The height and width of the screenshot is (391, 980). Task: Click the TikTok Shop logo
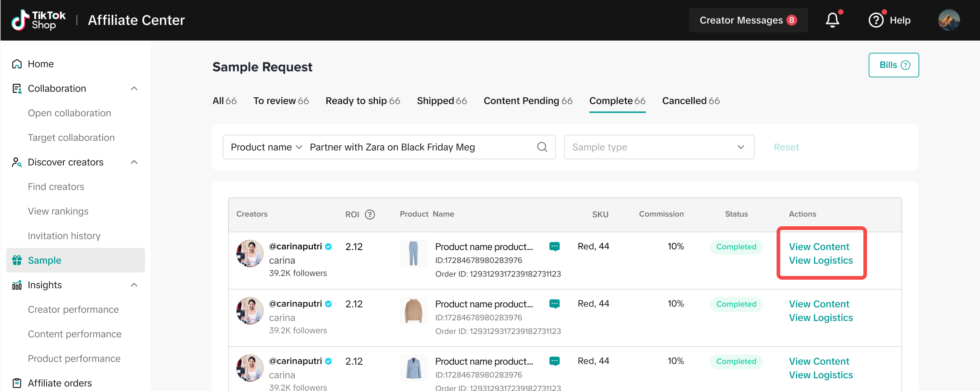point(39,20)
